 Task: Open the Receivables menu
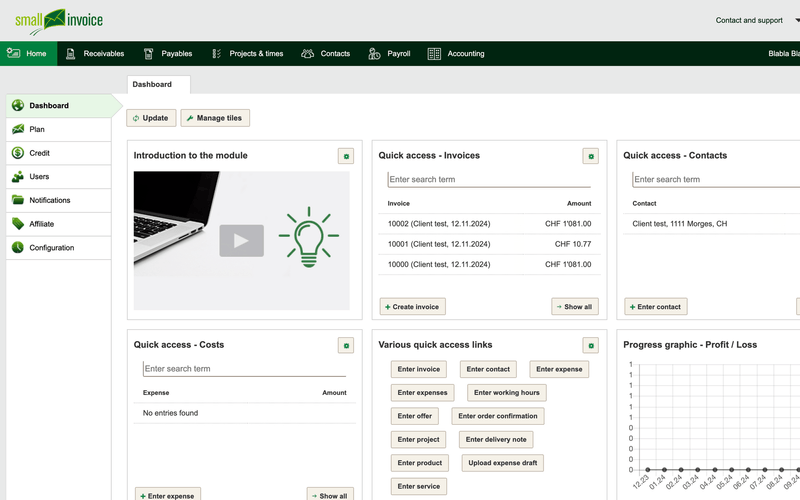click(x=96, y=54)
